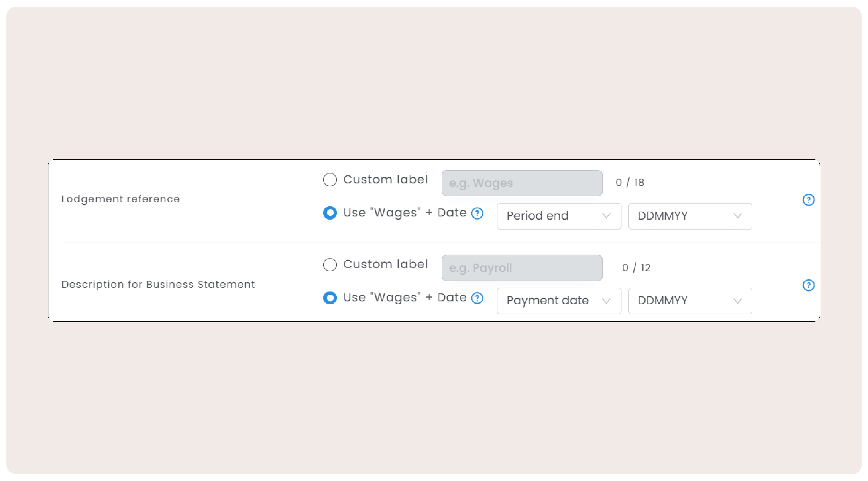Choose 'Use "Wages" + Date' radio for Business Statement

point(330,298)
